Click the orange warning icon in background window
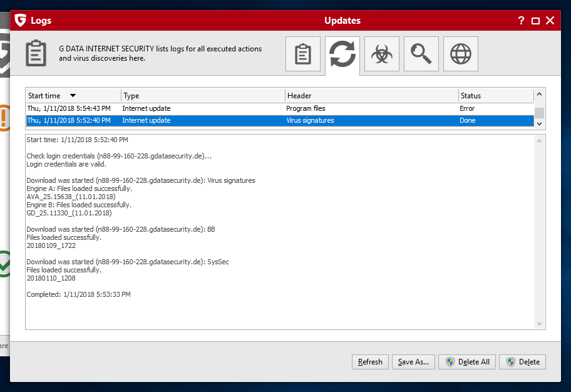This screenshot has height=392, width=571. click(4, 118)
